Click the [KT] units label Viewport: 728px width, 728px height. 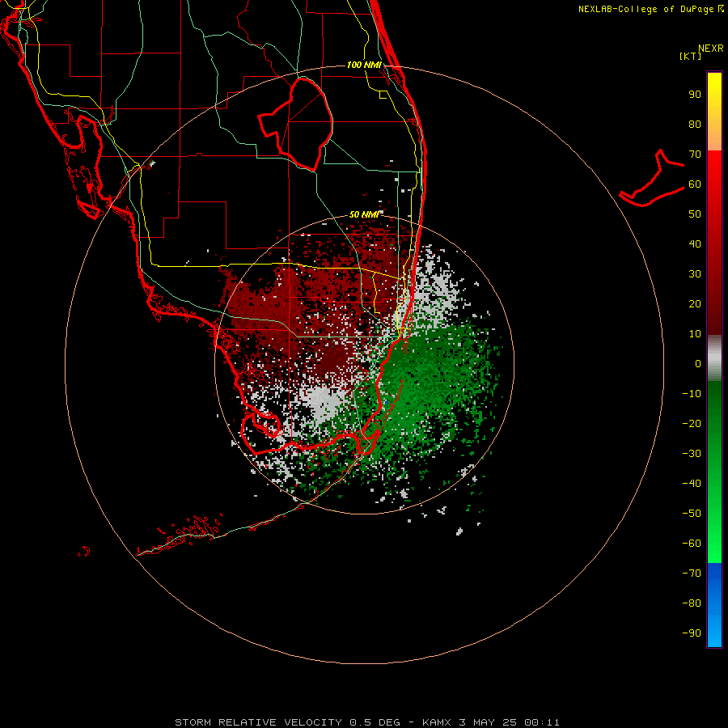point(691,56)
